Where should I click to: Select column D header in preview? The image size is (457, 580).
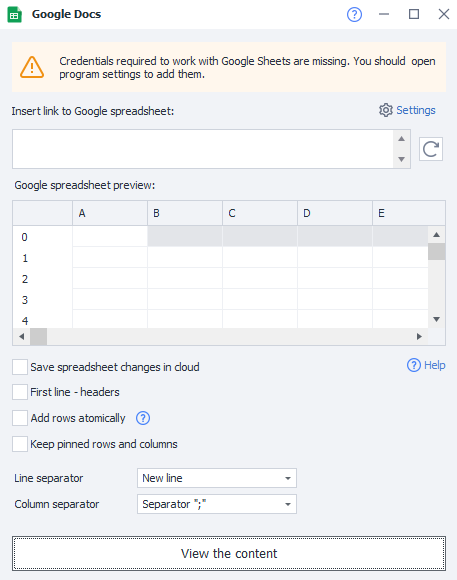[335, 213]
